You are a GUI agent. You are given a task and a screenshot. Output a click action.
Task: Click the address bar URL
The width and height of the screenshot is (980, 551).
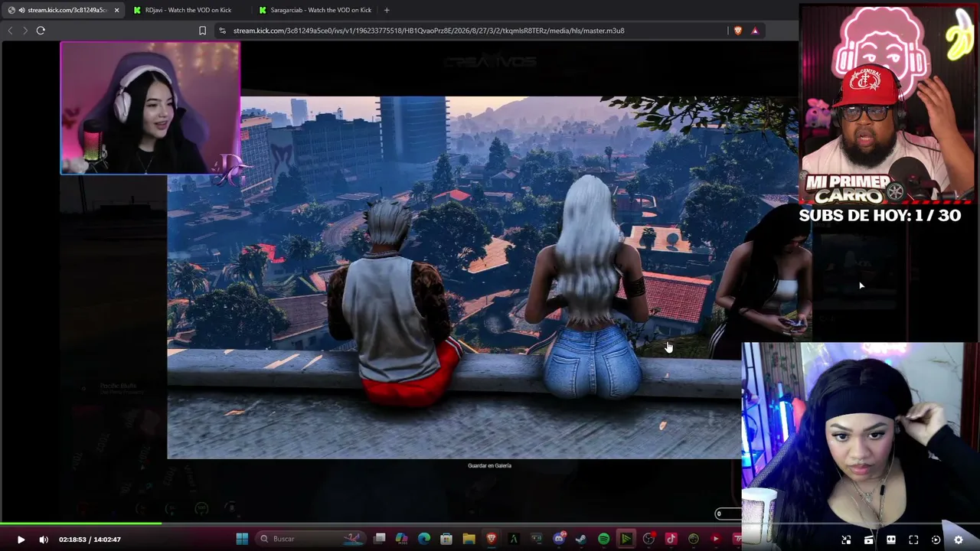(429, 31)
